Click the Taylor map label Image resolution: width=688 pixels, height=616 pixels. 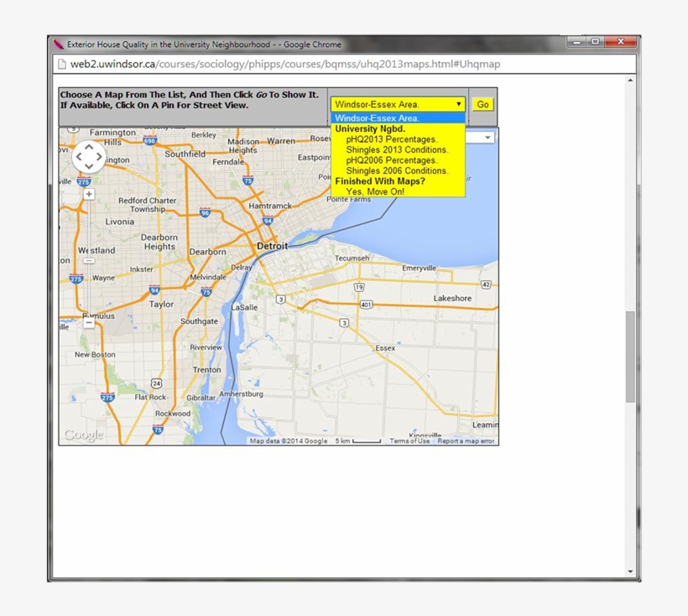tap(161, 304)
